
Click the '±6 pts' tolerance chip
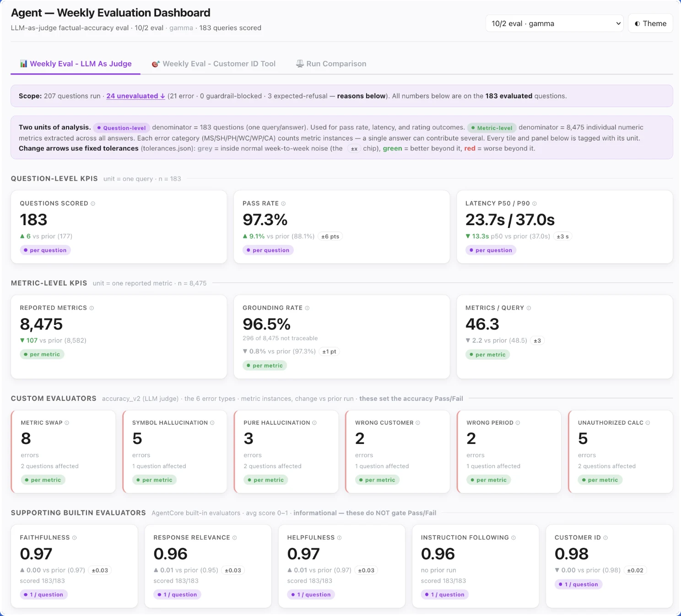click(x=330, y=237)
